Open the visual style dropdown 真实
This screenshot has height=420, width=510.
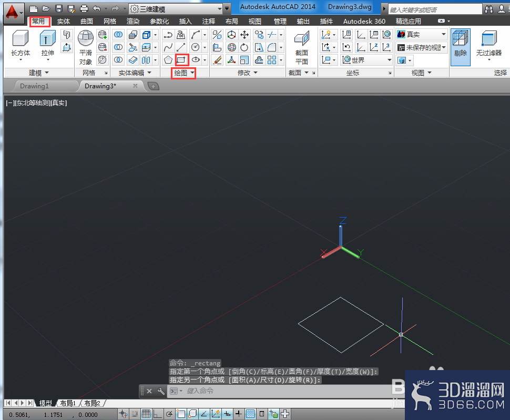(422, 34)
